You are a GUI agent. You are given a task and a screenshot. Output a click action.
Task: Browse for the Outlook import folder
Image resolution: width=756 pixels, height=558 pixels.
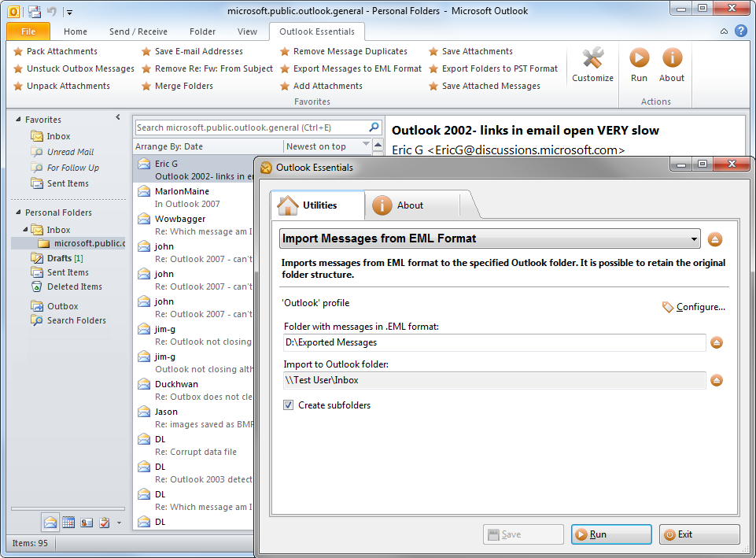[717, 380]
